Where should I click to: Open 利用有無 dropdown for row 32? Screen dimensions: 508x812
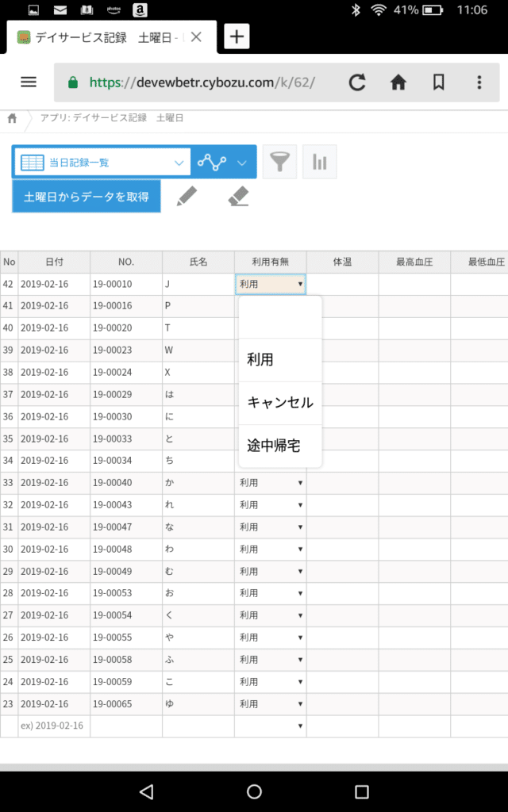coord(271,505)
